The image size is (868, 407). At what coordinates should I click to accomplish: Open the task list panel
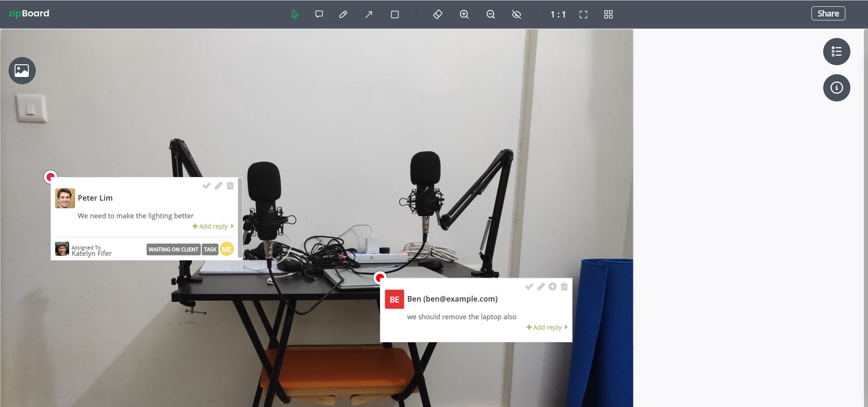click(x=836, y=52)
